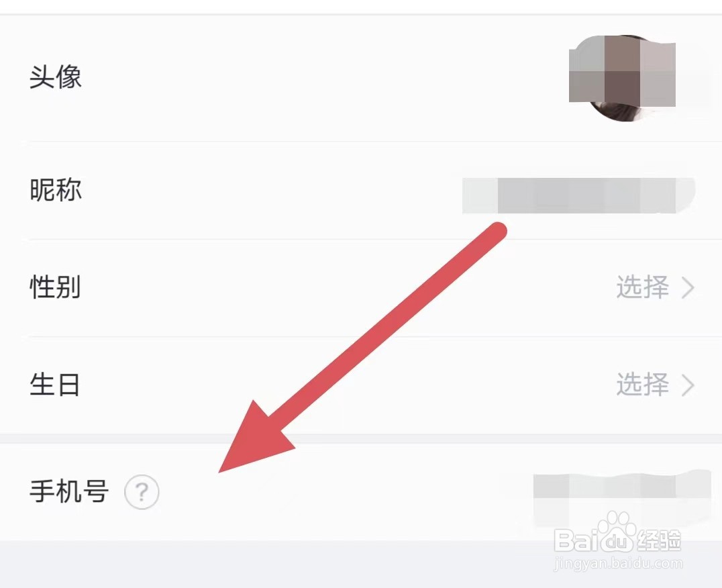Tap the 生日 row label
This screenshot has height=588, width=722.
[x=55, y=385]
